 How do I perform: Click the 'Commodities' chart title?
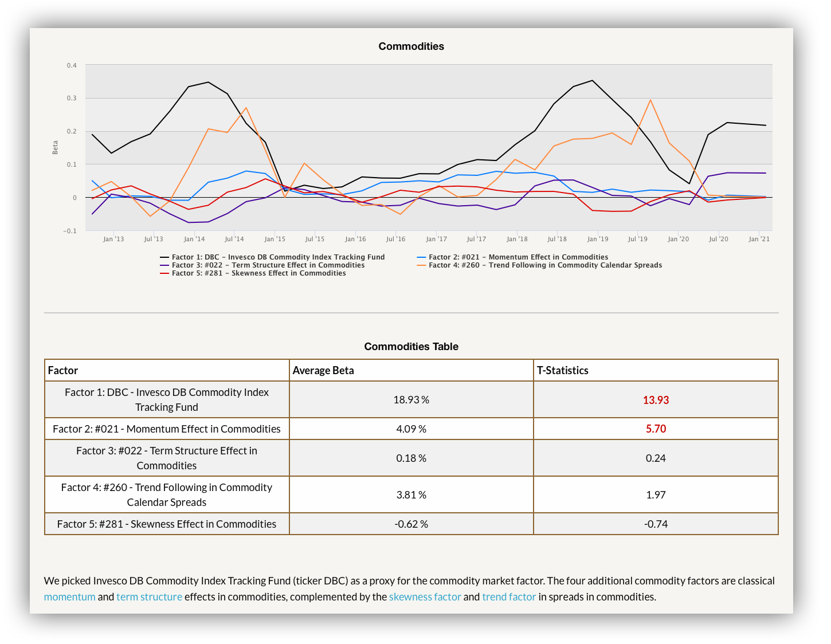[411, 46]
